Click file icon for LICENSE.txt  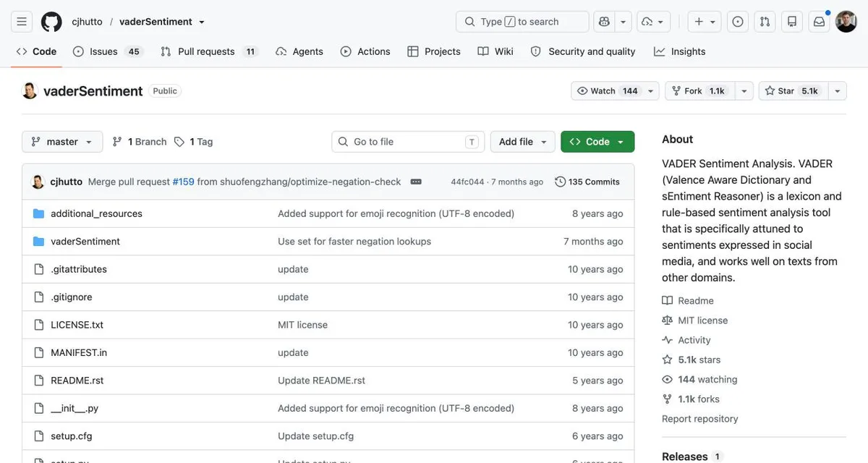pos(39,325)
